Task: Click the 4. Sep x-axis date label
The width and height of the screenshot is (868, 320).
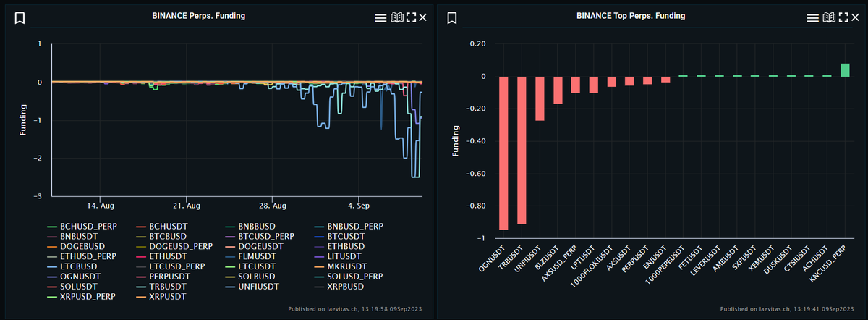Action: (x=359, y=205)
